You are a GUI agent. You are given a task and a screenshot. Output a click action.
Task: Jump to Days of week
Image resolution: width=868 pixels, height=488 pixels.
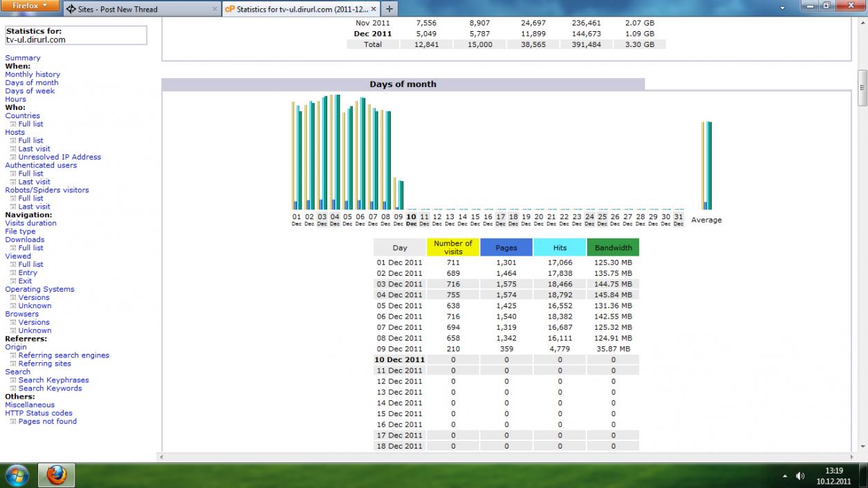click(30, 91)
